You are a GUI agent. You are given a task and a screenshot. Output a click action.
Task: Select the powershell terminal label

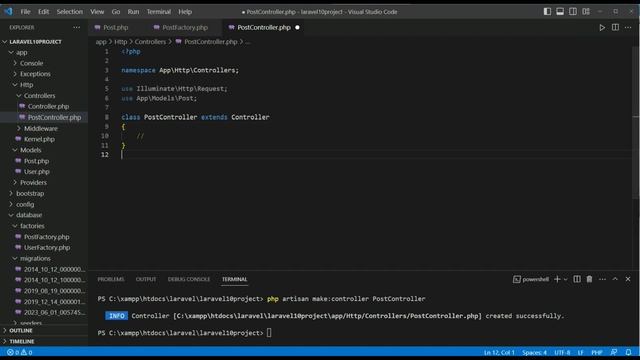pos(531,279)
